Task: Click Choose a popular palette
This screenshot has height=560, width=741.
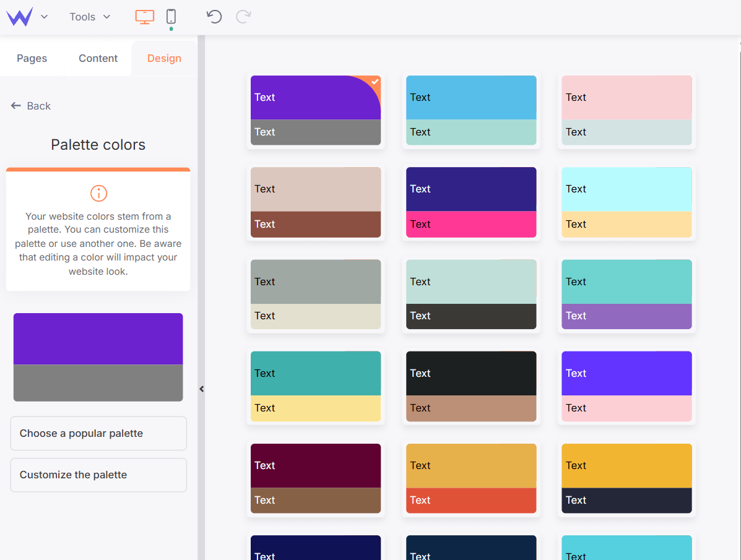Action: (x=99, y=433)
